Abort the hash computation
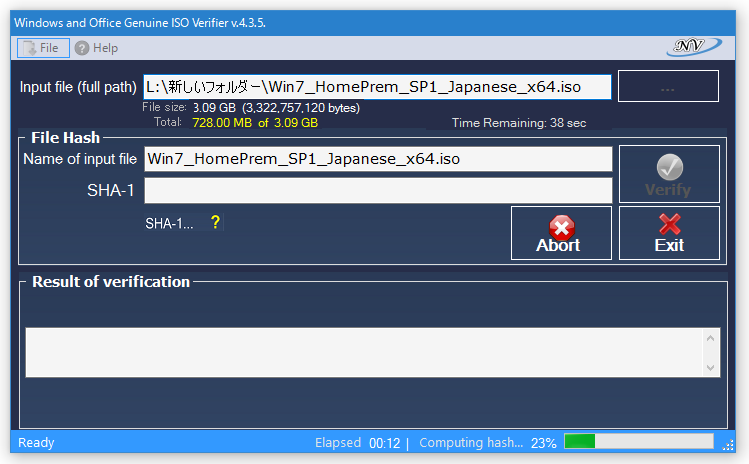The image size is (749, 464). (x=561, y=233)
